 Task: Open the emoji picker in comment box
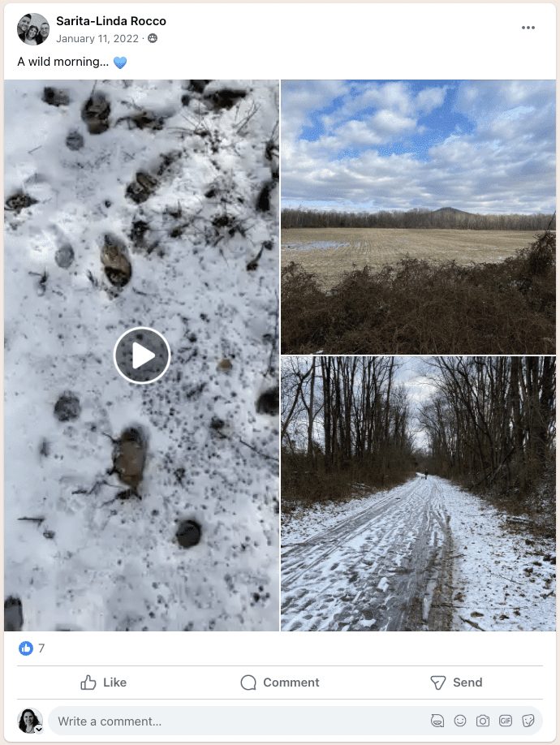[x=460, y=721]
